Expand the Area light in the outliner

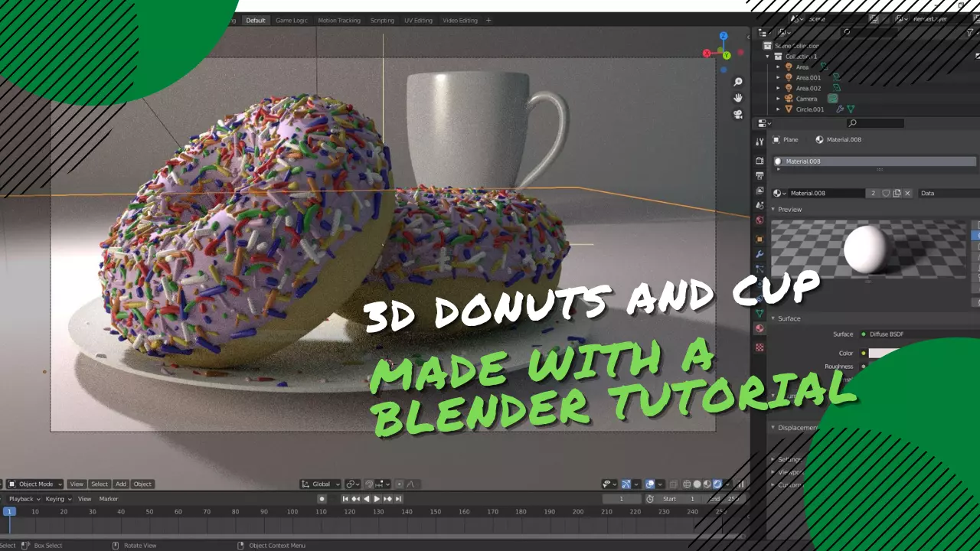click(779, 67)
